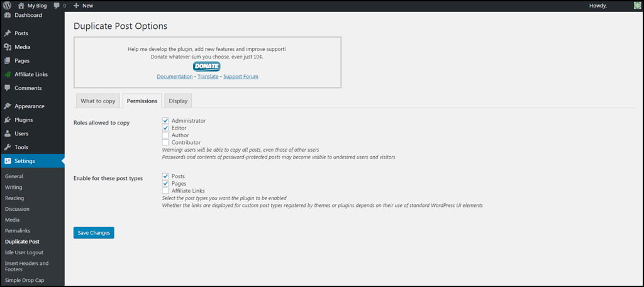
Task: Open Media settings submenu item
Action: click(13, 220)
